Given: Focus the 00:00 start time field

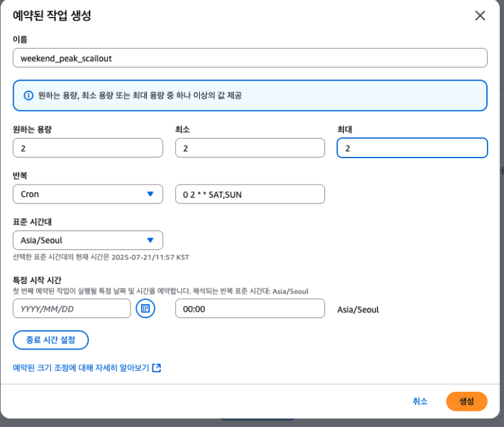Looking at the screenshot, I should click(249, 309).
